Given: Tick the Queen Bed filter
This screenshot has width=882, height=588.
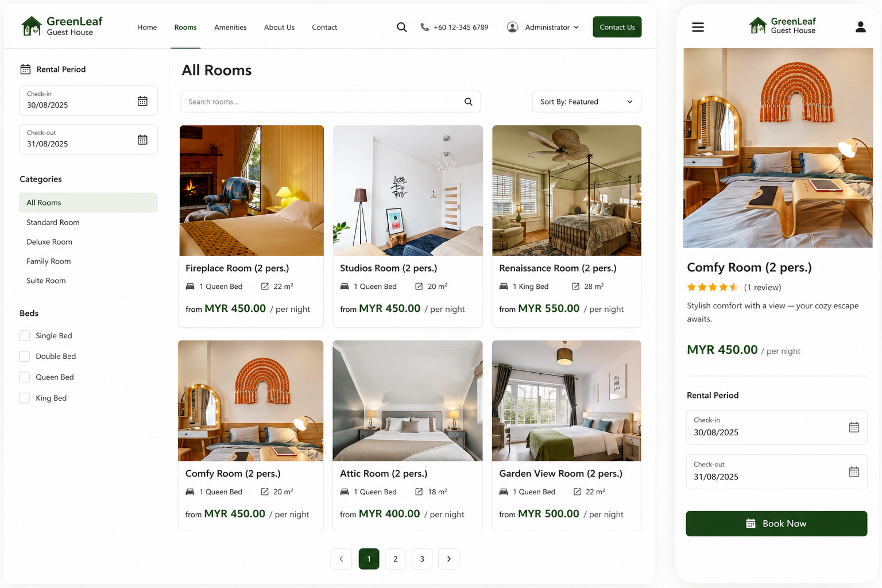Looking at the screenshot, I should click(24, 377).
